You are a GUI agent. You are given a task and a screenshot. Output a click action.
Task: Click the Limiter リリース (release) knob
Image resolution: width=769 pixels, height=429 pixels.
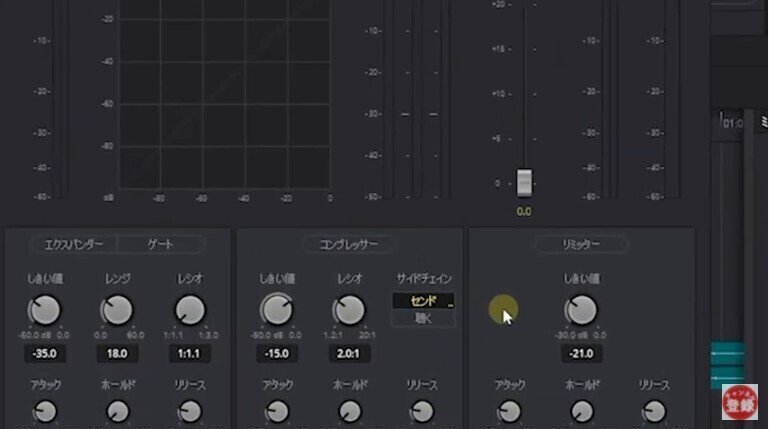pyautogui.click(x=654, y=411)
